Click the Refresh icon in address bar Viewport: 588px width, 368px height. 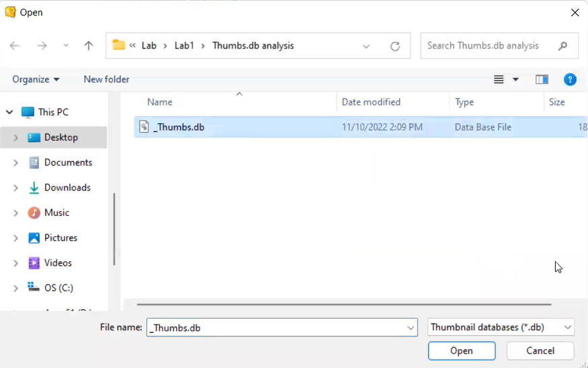395,46
